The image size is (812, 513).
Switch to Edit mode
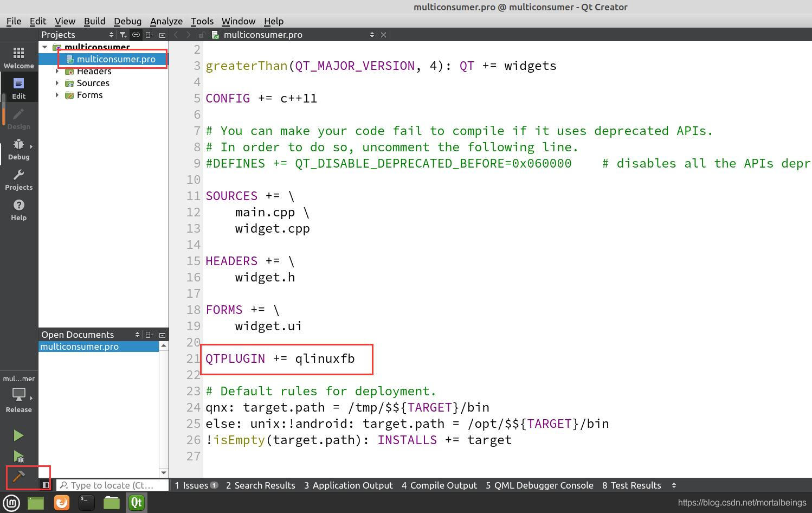click(18, 88)
